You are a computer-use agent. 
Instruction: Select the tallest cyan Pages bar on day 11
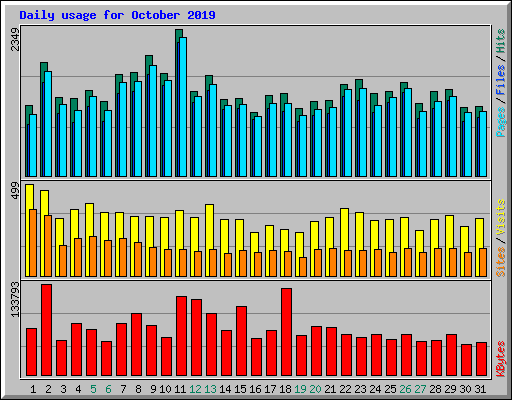[183, 107]
